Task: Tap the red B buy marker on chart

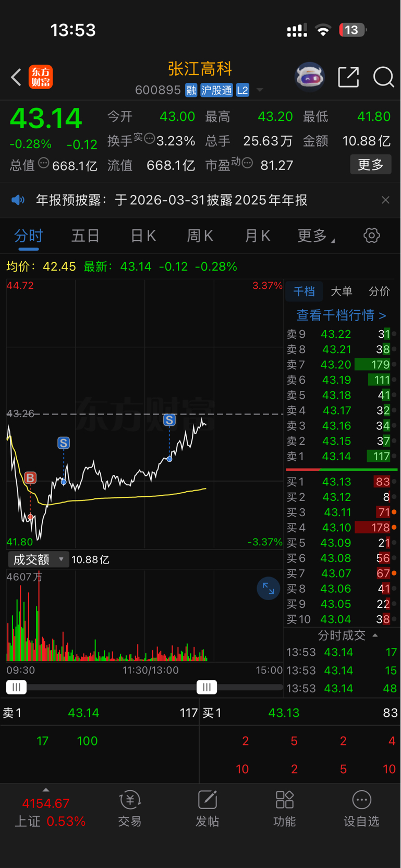Action: tap(30, 478)
